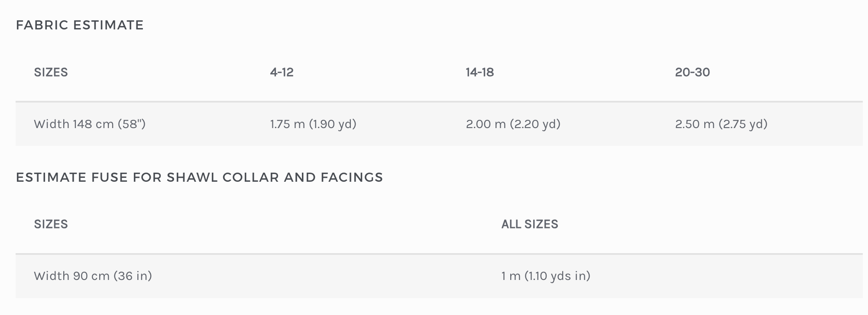Click the (36 in) measurement text
This screenshot has height=315, width=868.
(133, 276)
